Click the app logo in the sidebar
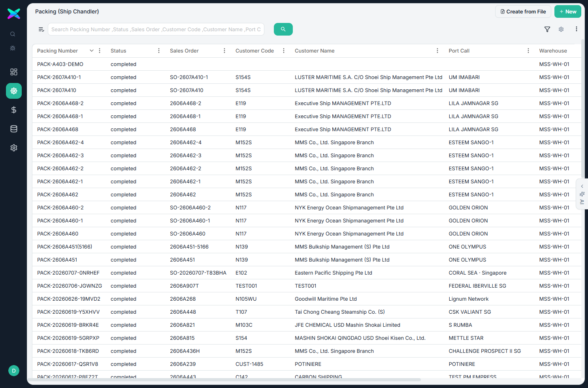588x388 pixels. (14, 14)
